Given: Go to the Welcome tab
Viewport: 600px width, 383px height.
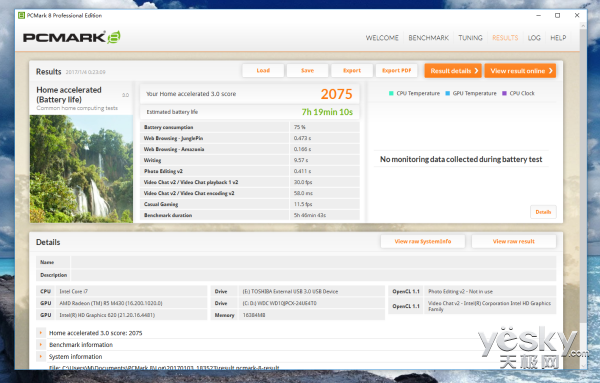Looking at the screenshot, I should click(382, 38).
